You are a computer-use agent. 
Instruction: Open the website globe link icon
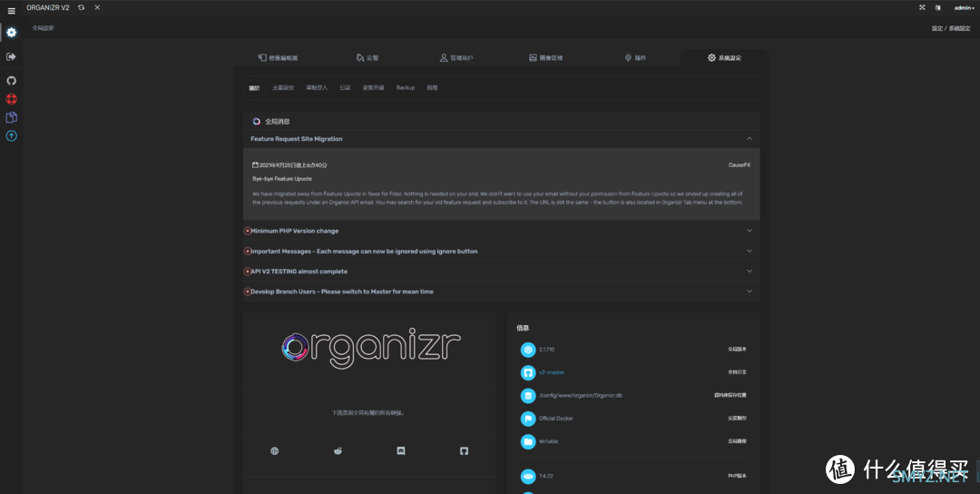[x=274, y=450]
